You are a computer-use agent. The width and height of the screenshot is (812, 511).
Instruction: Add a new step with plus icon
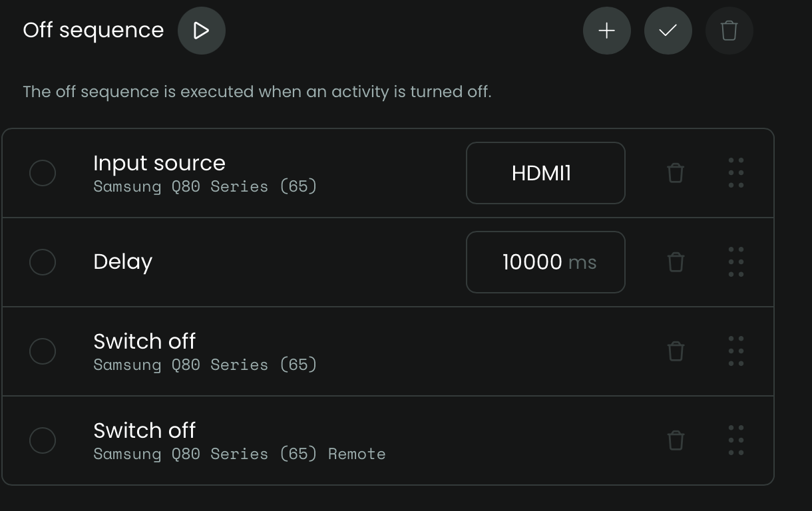[606, 31]
